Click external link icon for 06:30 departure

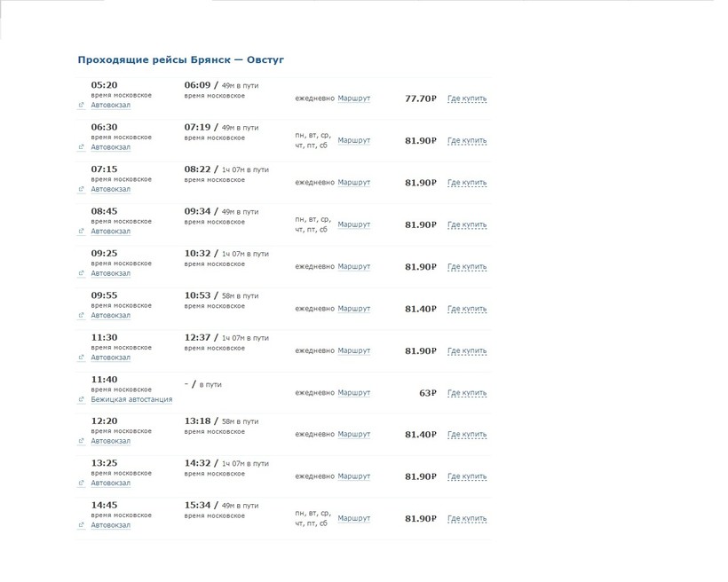(x=82, y=147)
